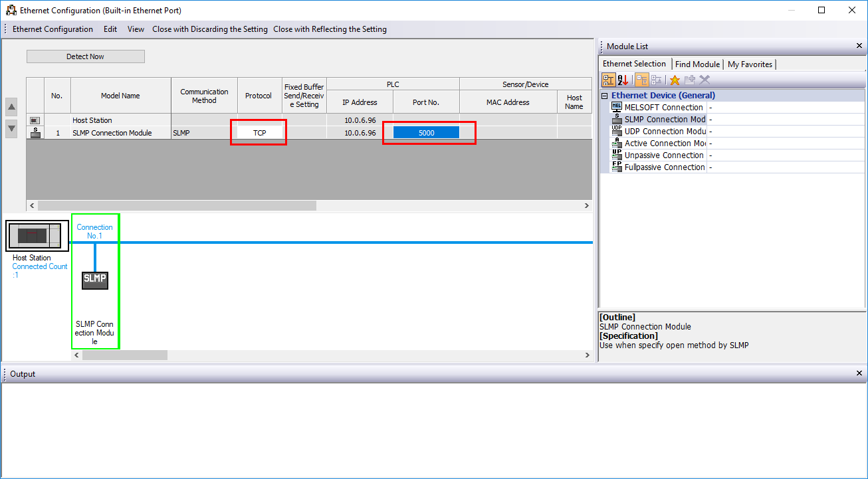Toggle the expand-all tree view icon
868x479 pixels.
click(641, 80)
